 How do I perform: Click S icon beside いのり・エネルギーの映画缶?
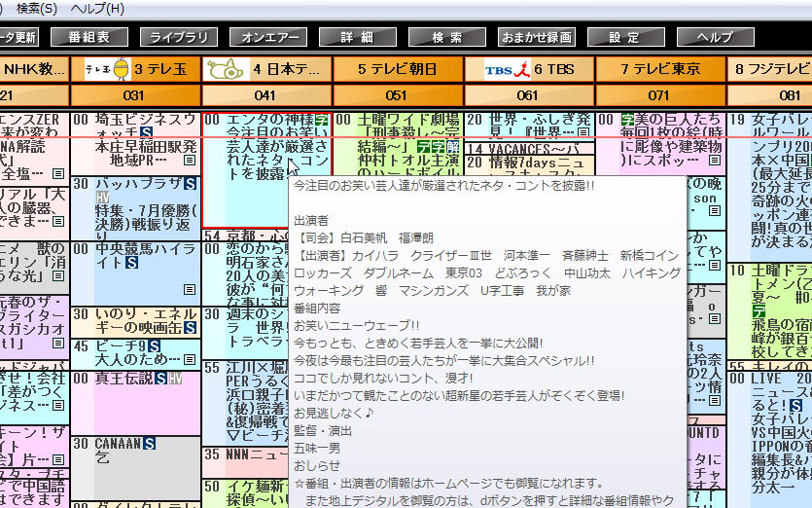click(x=190, y=328)
